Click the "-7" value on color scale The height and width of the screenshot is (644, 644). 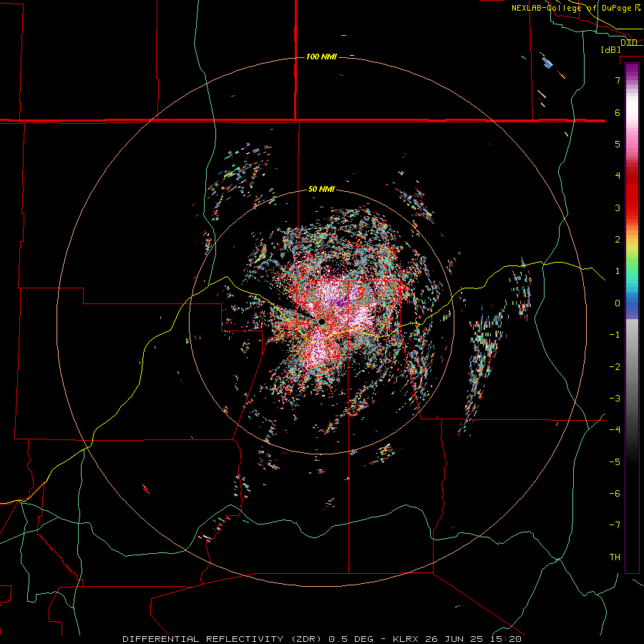[x=615, y=525]
